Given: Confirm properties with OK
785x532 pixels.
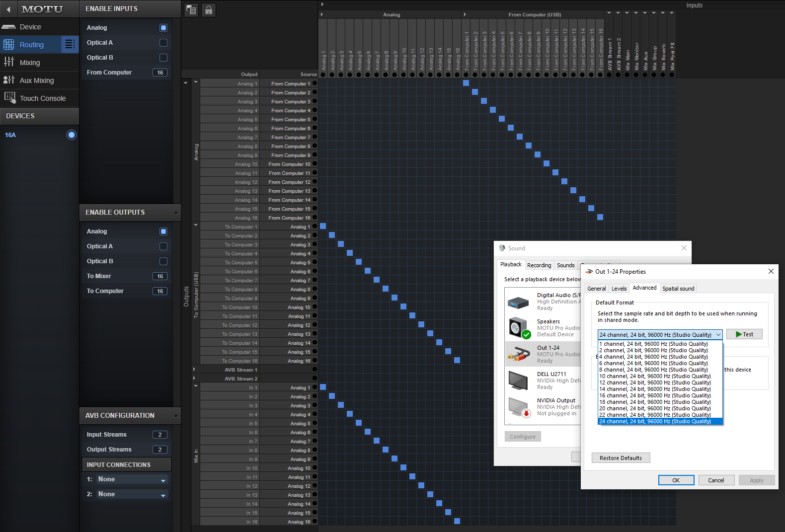Looking at the screenshot, I should click(676, 480).
